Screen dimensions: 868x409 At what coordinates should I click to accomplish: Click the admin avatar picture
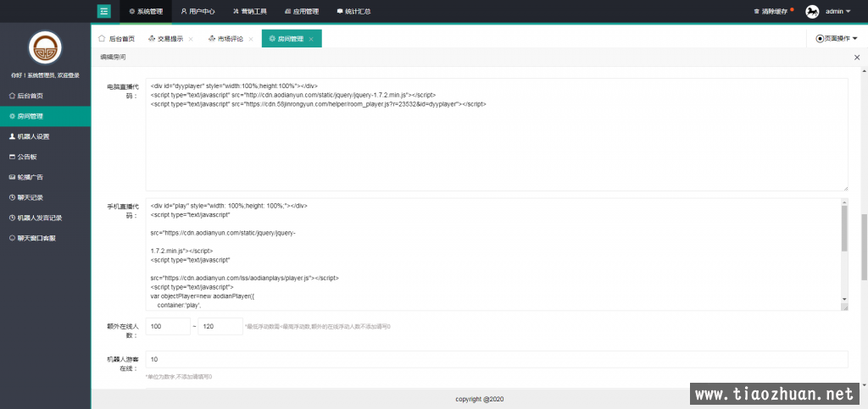(x=812, y=11)
